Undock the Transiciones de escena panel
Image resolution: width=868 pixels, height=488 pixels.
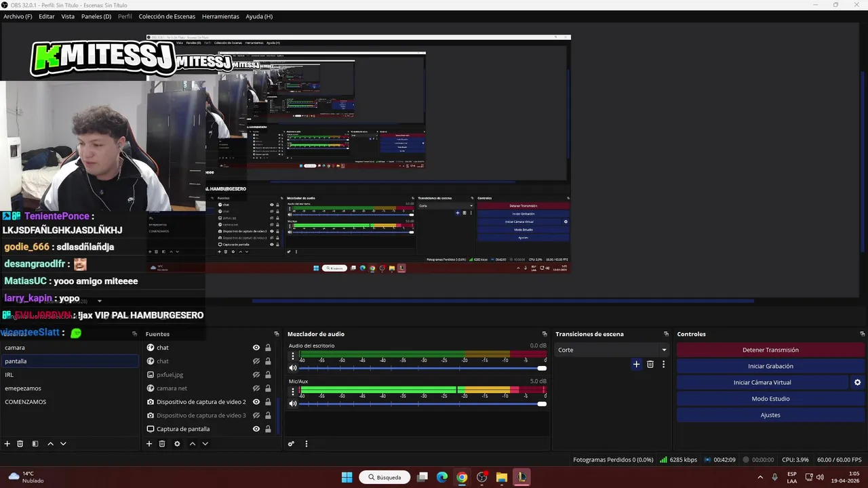point(666,333)
